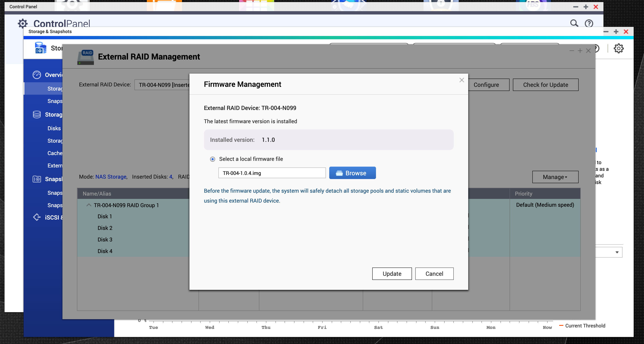Click the NAS Storage mode link
Image resolution: width=644 pixels, height=344 pixels.
point(111,177)
